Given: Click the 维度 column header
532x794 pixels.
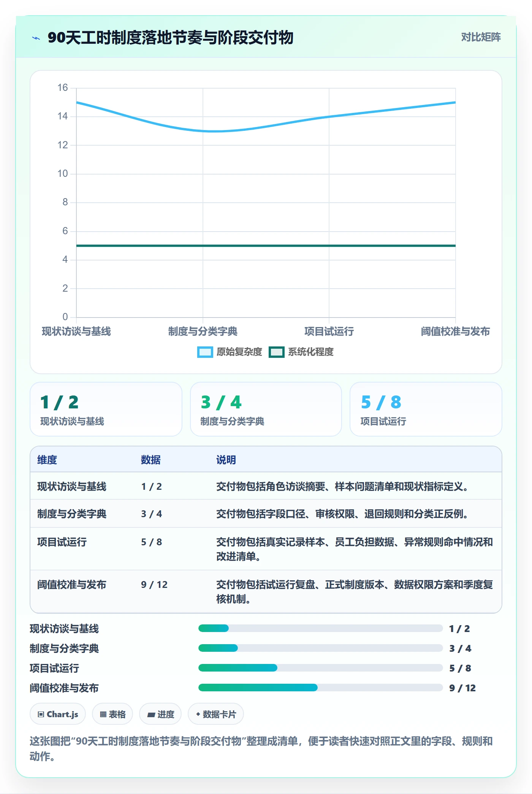Looking at the screenshot, I should pos(47,460).
